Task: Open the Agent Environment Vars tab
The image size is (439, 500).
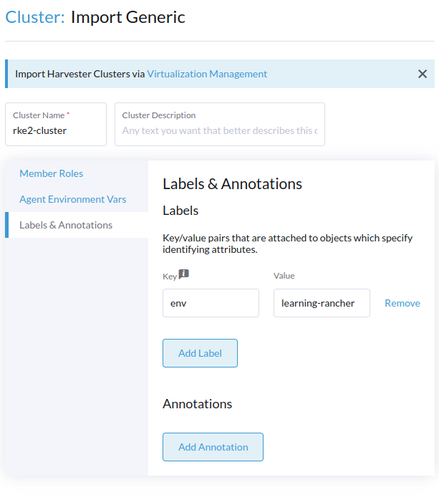Action: [73, 199]
